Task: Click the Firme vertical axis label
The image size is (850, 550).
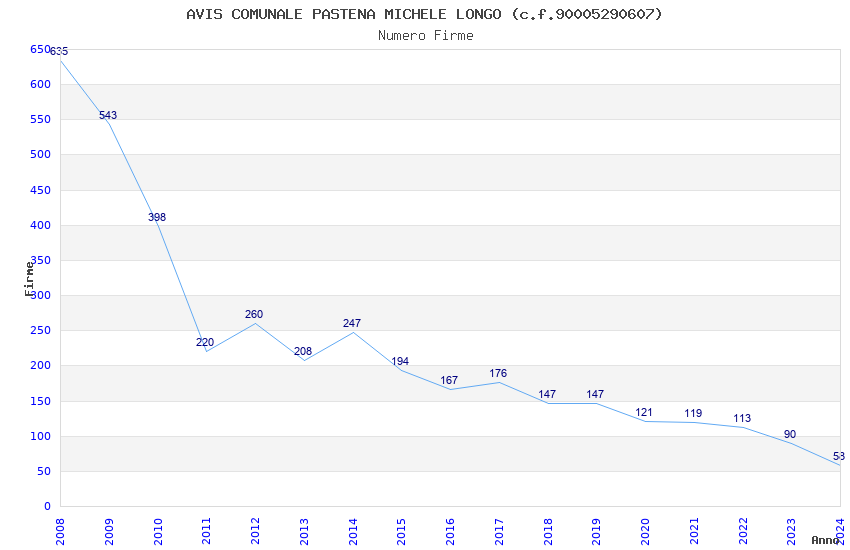Action: [29, 279]
